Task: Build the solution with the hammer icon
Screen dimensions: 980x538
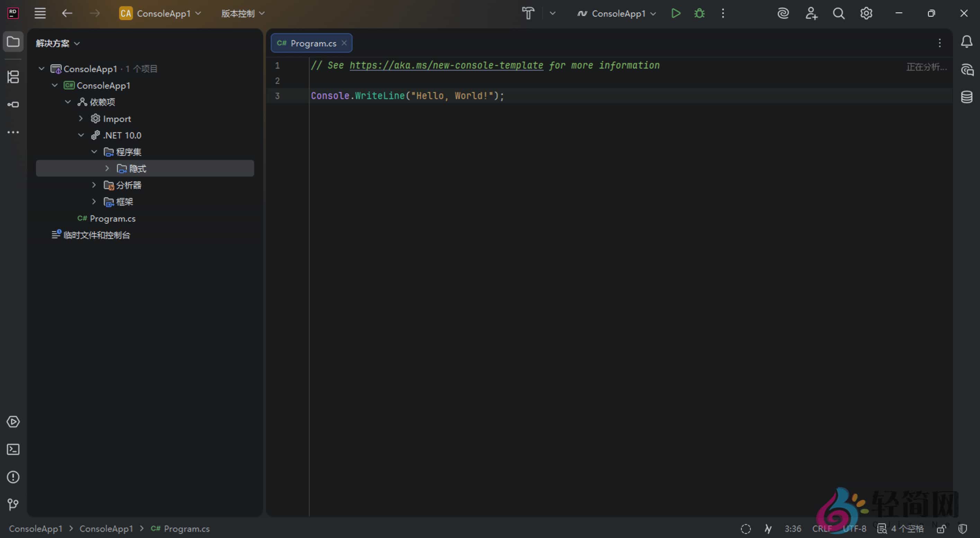Action: pyautogui.click(x=528, y=13)
